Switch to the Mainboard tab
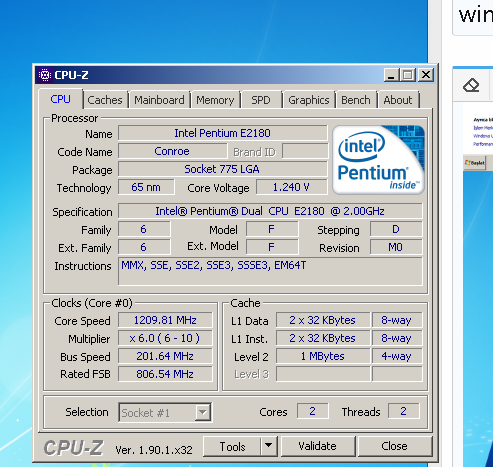Image resolution: width=493 pixels, height=467 pixels. tap(159, 100)
